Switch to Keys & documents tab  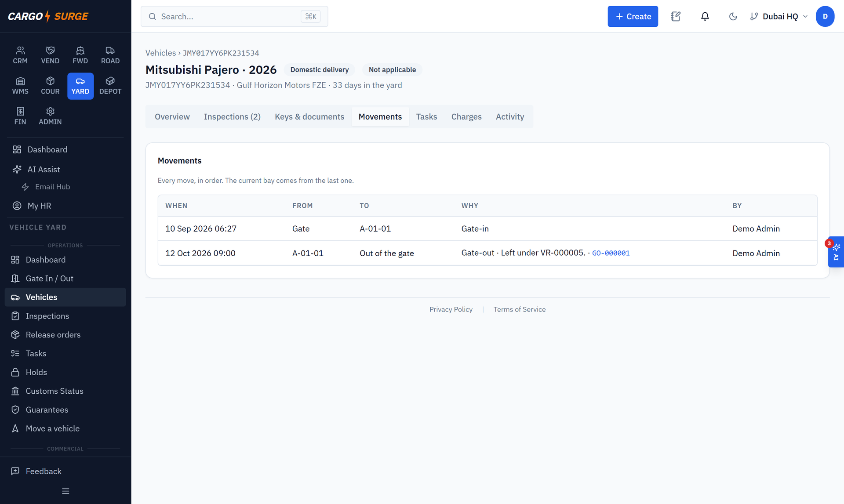click(309, 116)
